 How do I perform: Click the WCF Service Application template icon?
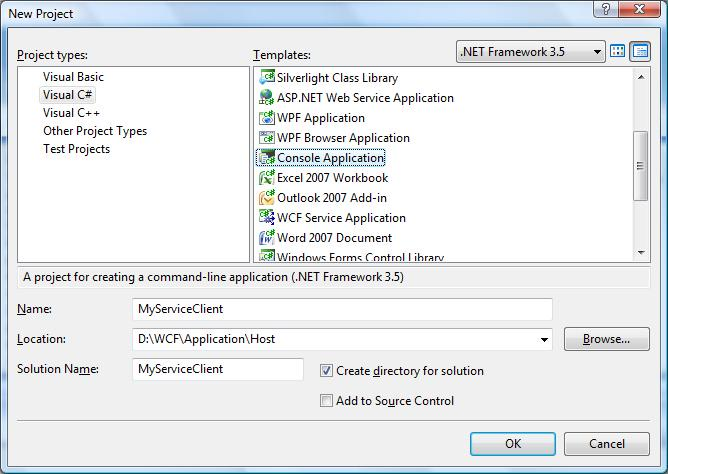[x=266, y=218]
